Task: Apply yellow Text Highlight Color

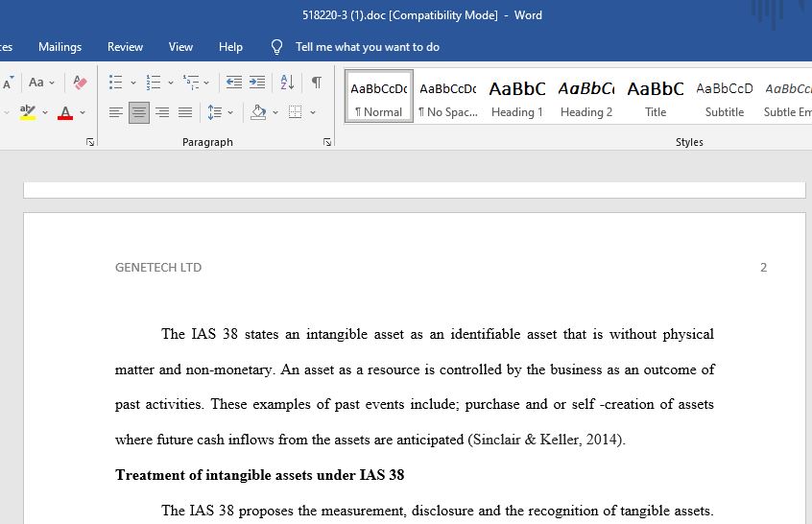Action: (x=28, y=112)
